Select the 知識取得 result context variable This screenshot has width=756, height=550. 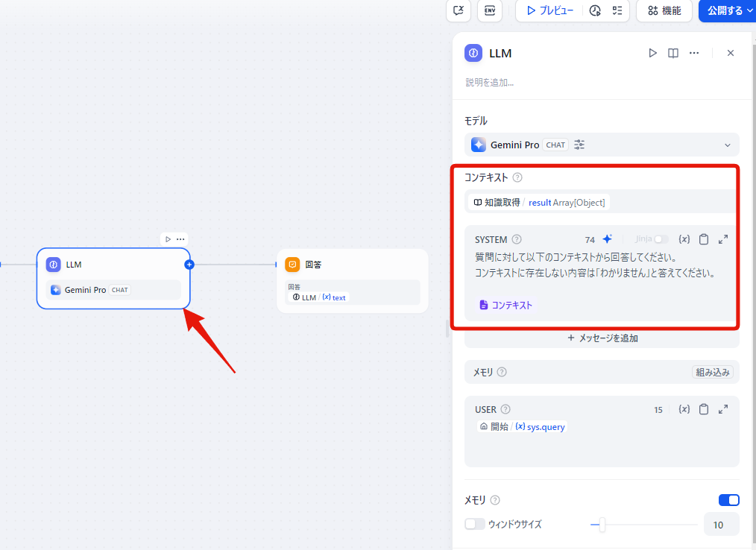pyautogui.click(x=540, y=203)
